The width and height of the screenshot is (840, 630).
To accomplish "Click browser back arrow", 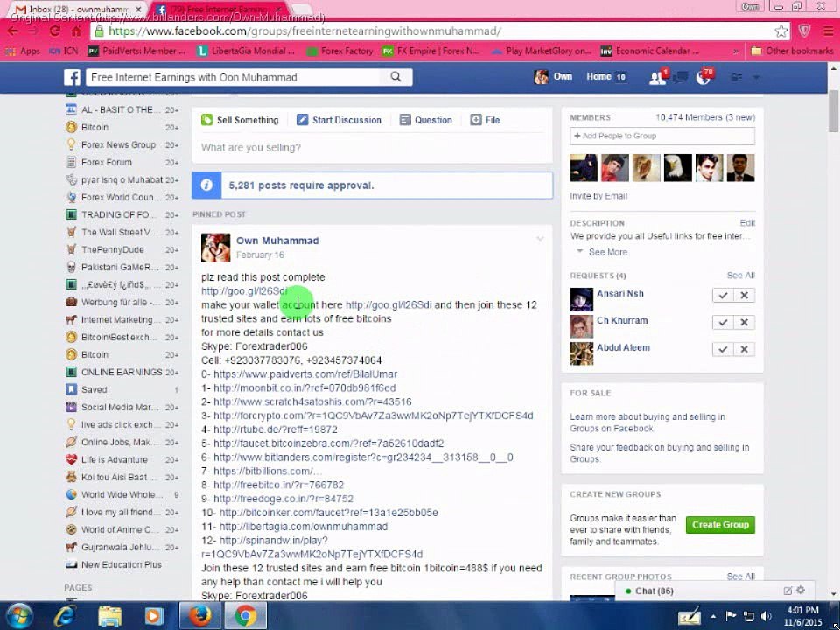I will 13,31.
